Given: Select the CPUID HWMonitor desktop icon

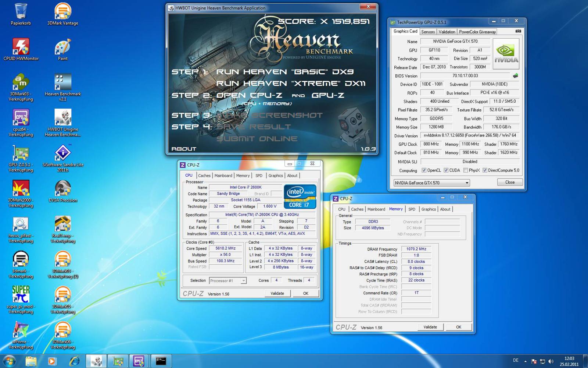Looking at the screenshot, I should pyautogui.click(x=21, y=49).
